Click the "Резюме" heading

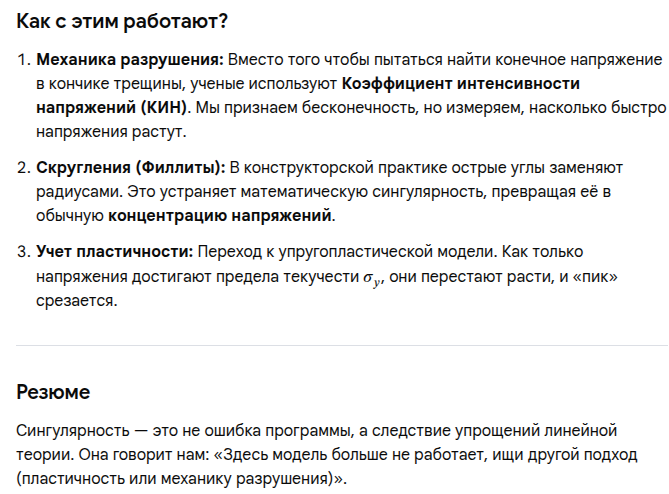coord(53,392)
